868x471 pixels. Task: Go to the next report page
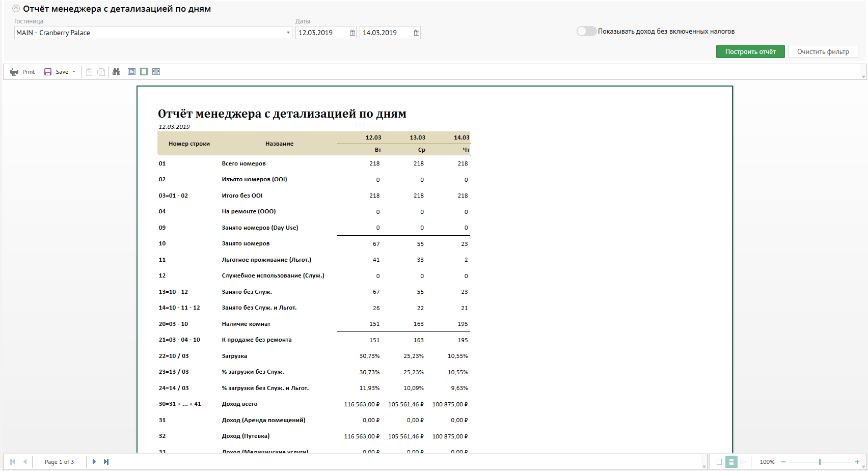tap(94, 462)
